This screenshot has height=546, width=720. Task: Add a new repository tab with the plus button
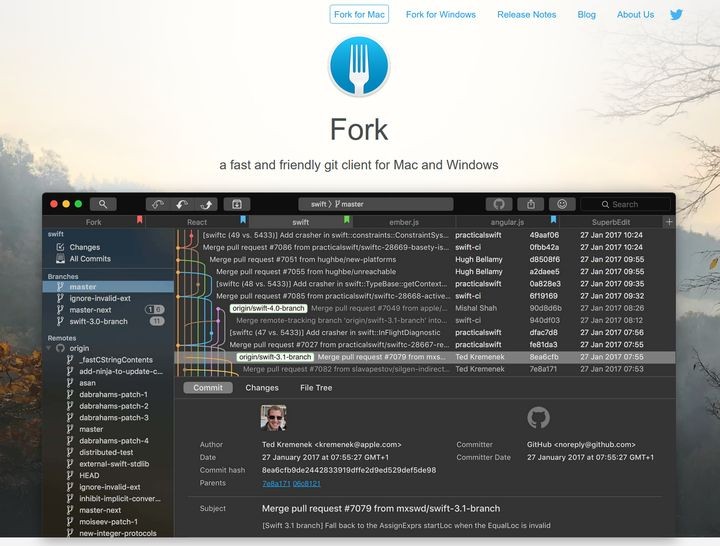click(669, 222)
